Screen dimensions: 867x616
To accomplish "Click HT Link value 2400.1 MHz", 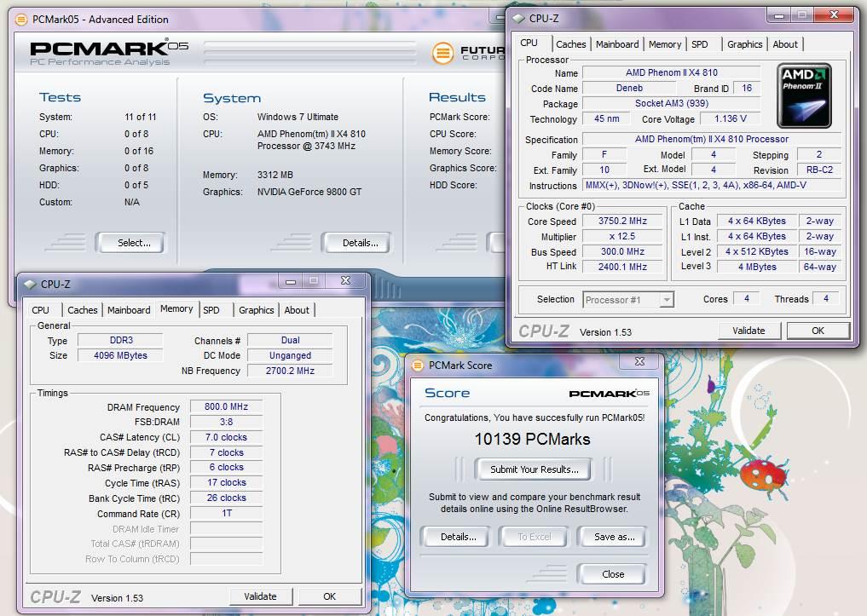I will point(622,267).
